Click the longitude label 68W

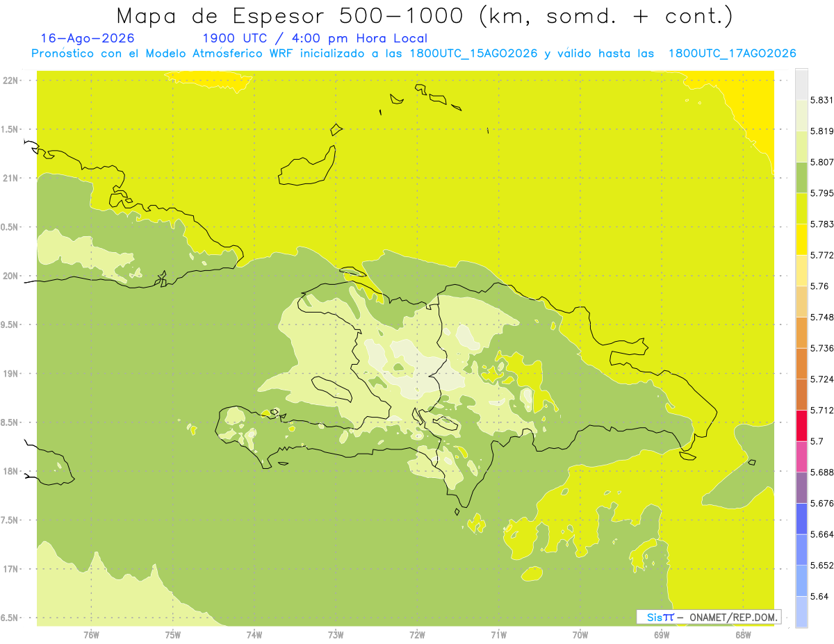[x=743, y=634]
